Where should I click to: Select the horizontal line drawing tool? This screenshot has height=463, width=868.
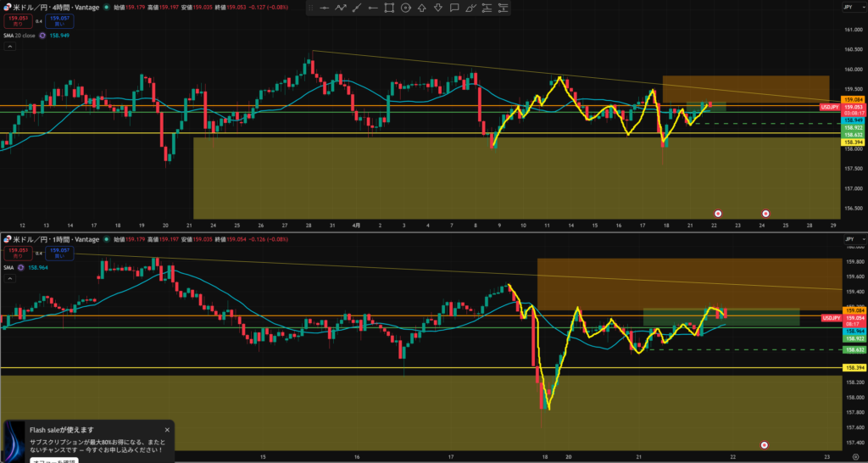point(325,8)
